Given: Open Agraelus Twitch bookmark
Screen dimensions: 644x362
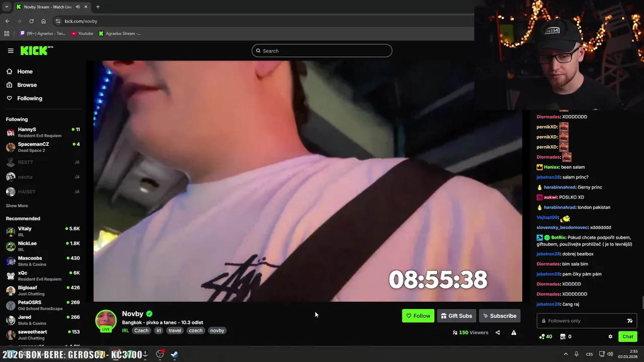Looking at the screenshot, I should pos(43,34).
